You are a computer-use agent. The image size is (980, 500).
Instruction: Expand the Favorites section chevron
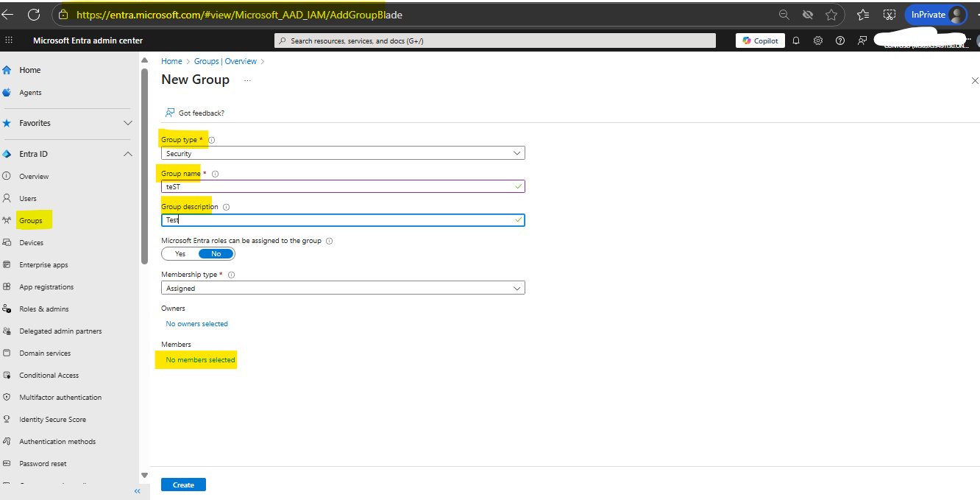pyautogui.click(x=128, y=123)
